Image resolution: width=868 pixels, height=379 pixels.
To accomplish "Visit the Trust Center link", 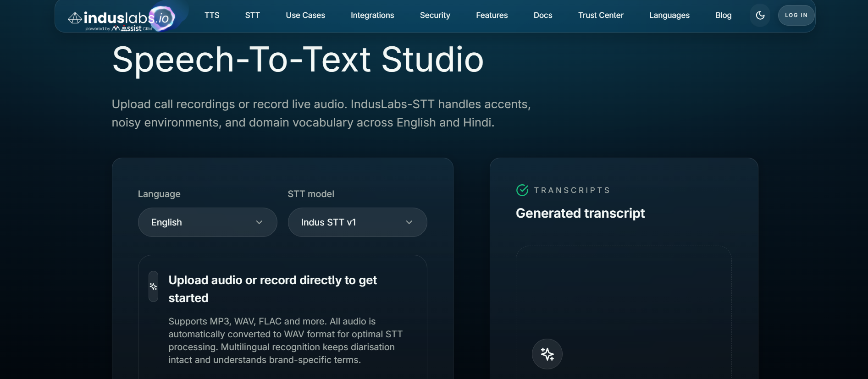I will (x=601, y=15).
